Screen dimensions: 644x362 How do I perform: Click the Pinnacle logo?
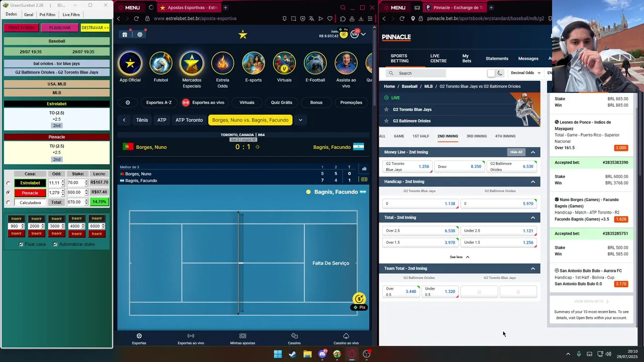click(x=396, y=37)
